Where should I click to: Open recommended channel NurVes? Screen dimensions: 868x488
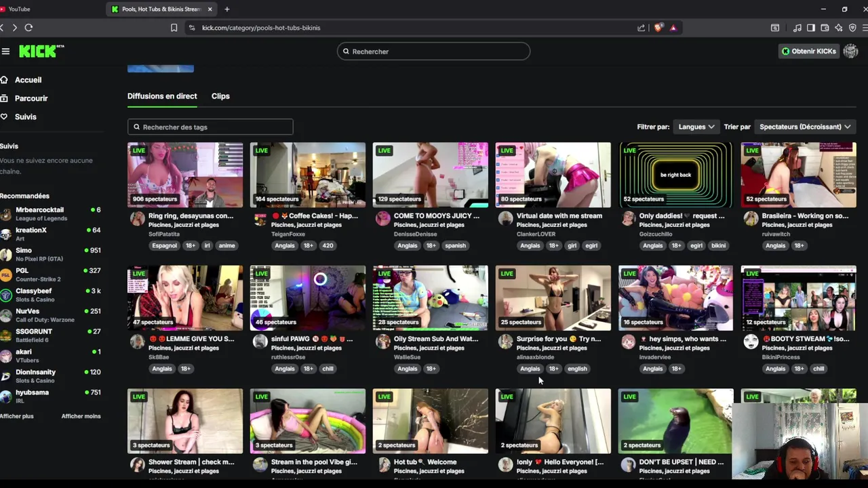pos(50,315)
